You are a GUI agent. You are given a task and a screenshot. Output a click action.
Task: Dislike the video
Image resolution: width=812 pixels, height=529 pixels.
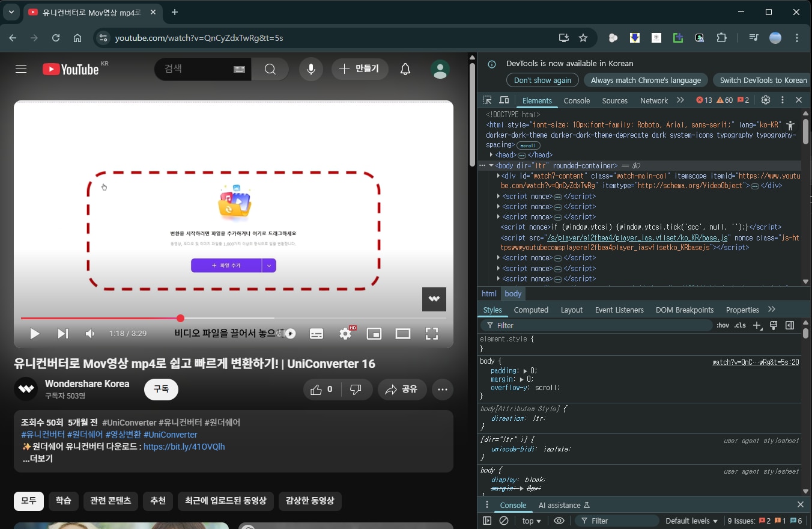point(356,390)
